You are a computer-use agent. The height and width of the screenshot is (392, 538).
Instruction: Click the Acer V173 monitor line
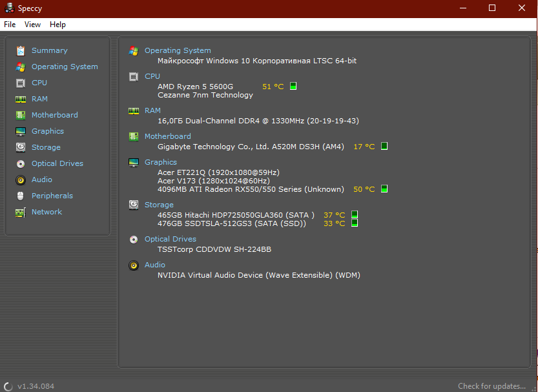(213, 181)
